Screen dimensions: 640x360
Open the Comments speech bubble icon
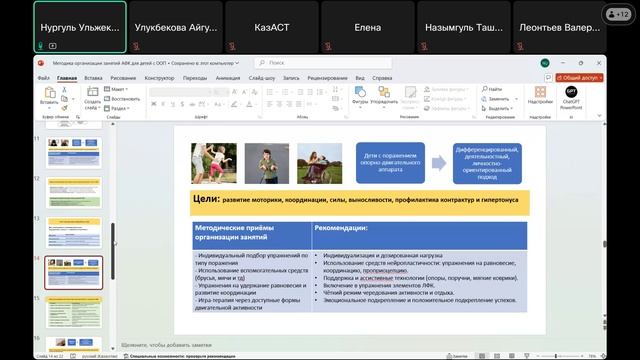tap(548, 78)
